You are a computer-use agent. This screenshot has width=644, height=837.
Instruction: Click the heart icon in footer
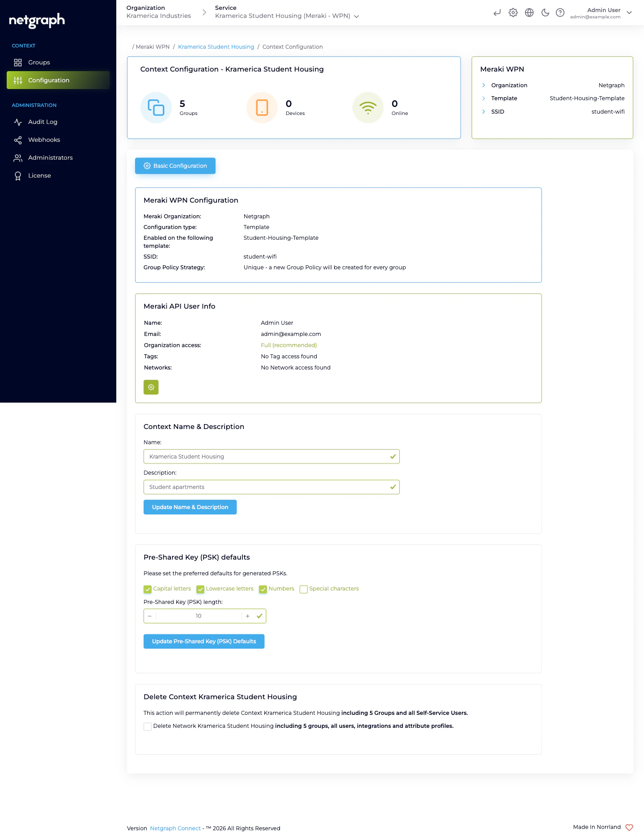(629, 827)
